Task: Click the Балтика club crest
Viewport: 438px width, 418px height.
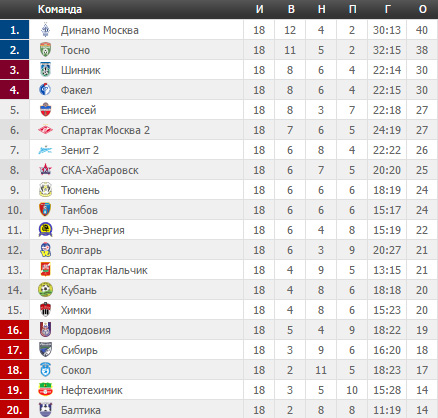Action: (x=45, y=410)
